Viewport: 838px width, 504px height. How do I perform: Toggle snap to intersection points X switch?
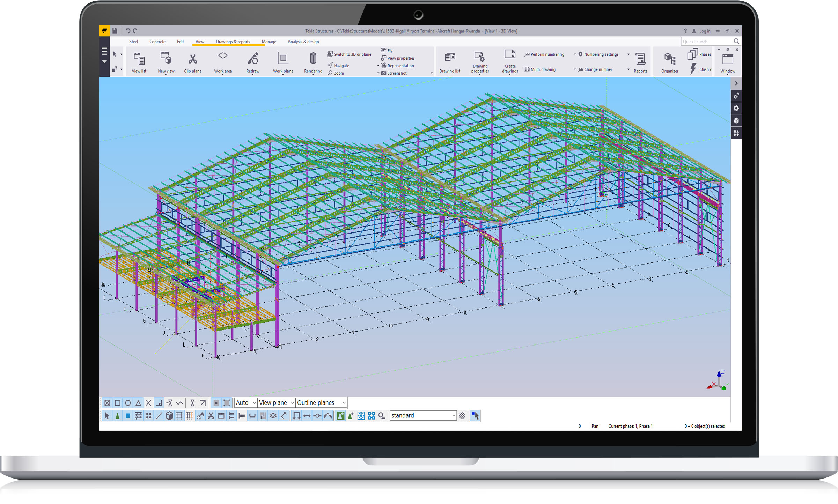pyautogui.click(x=148, y=403)
